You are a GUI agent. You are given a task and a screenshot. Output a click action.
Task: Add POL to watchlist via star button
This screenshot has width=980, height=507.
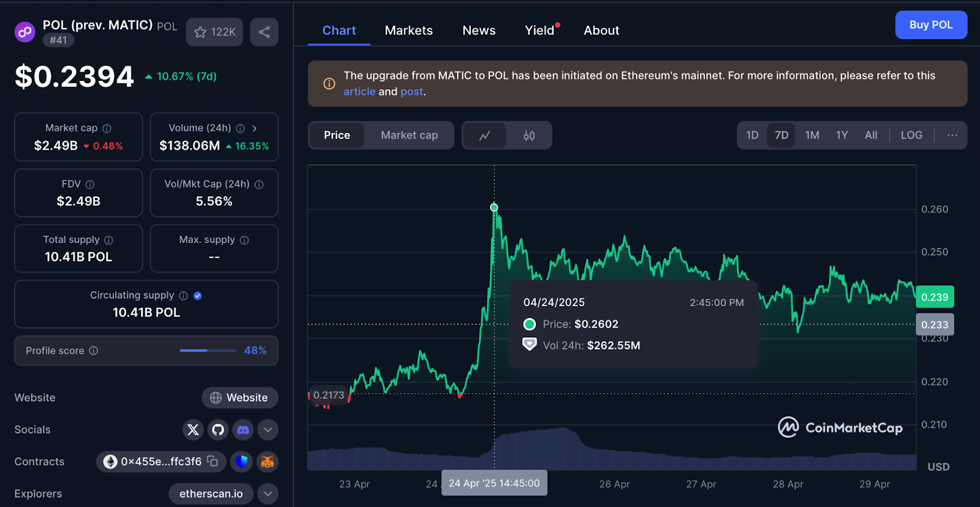pyautogui.click(x=214, y=32)
